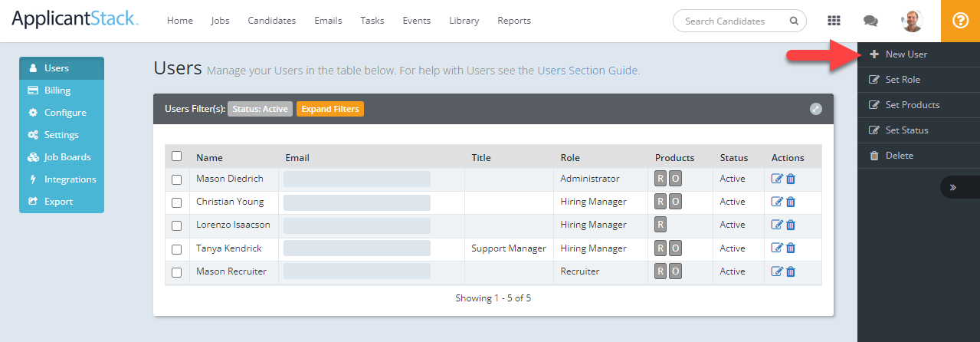Click New User in the action panel
This screenshot has height=342, width=980.
pyautogui.click(x=919, y=54)
